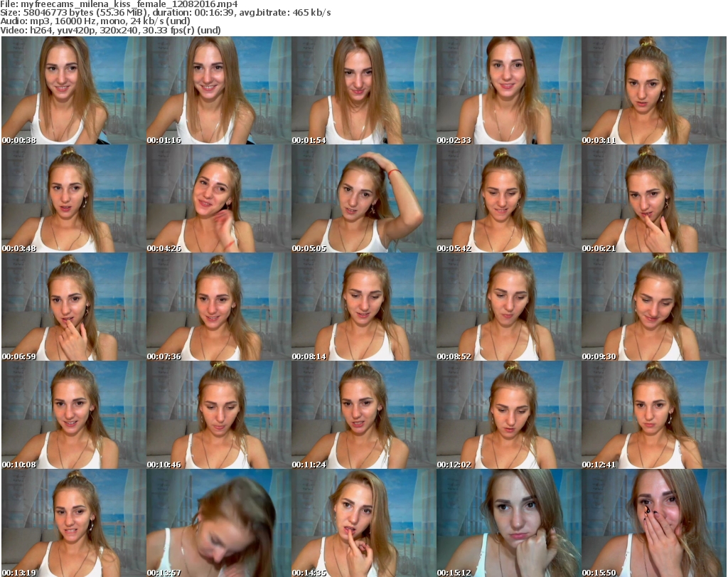Select the thumbnail stamped 00:05:05
Image resolution: width=728 pixels, height=577 pixels.
(x=363, y=198)
